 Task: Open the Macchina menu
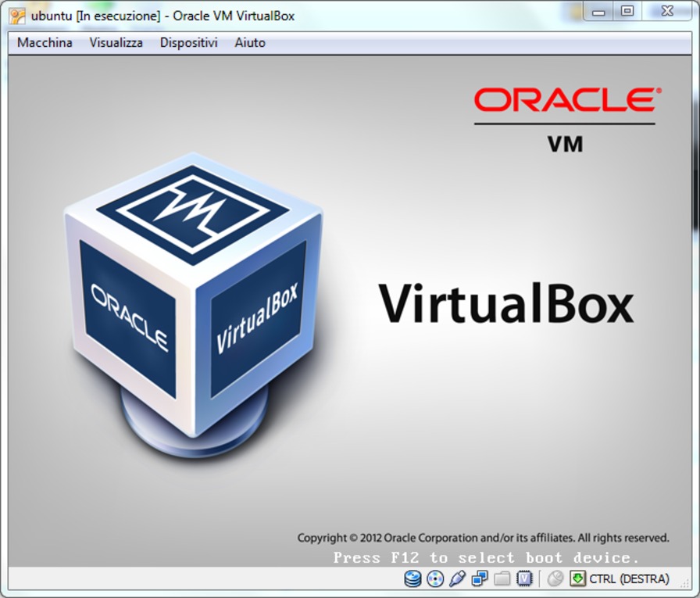(x=45, y=43)
